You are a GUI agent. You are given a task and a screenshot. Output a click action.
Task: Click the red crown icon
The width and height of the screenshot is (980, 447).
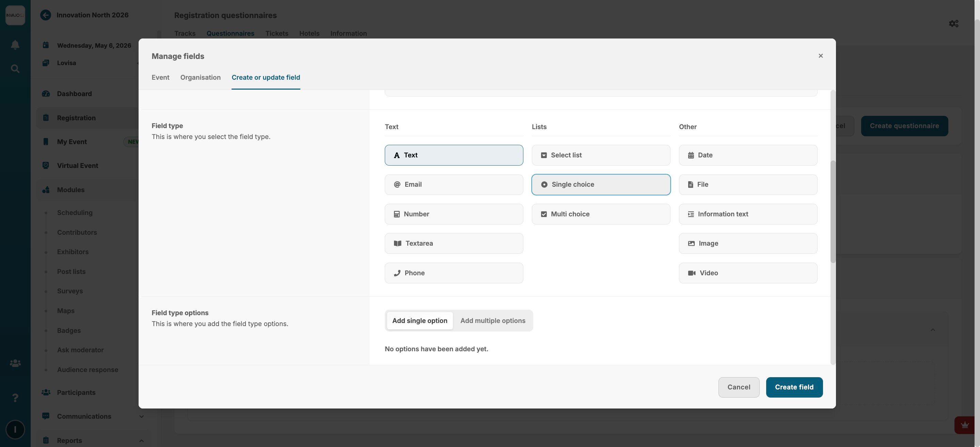964,425
